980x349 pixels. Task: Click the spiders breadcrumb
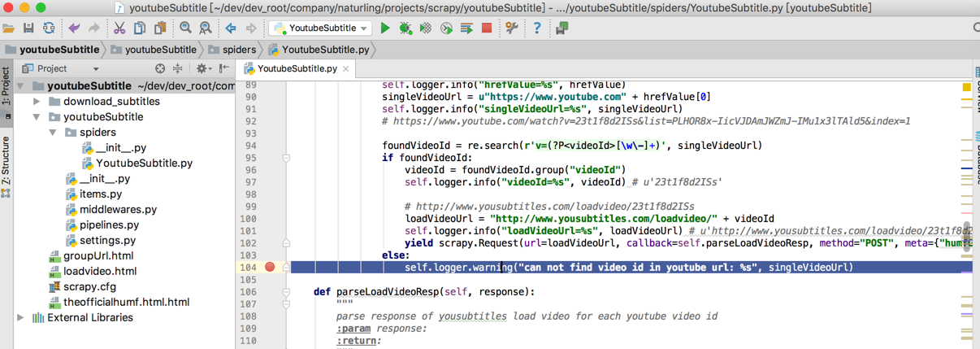232,50
